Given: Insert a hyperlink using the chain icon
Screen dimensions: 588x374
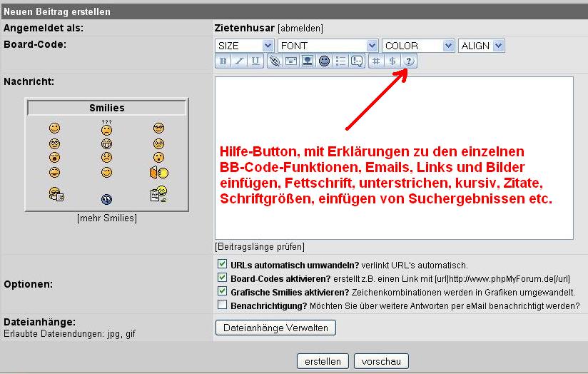Looking at the screenshot, I should click(275, 61).
